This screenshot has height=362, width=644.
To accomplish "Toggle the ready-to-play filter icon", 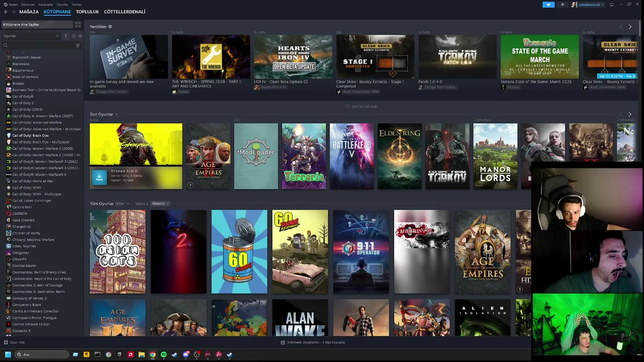I will pos(80,36).
